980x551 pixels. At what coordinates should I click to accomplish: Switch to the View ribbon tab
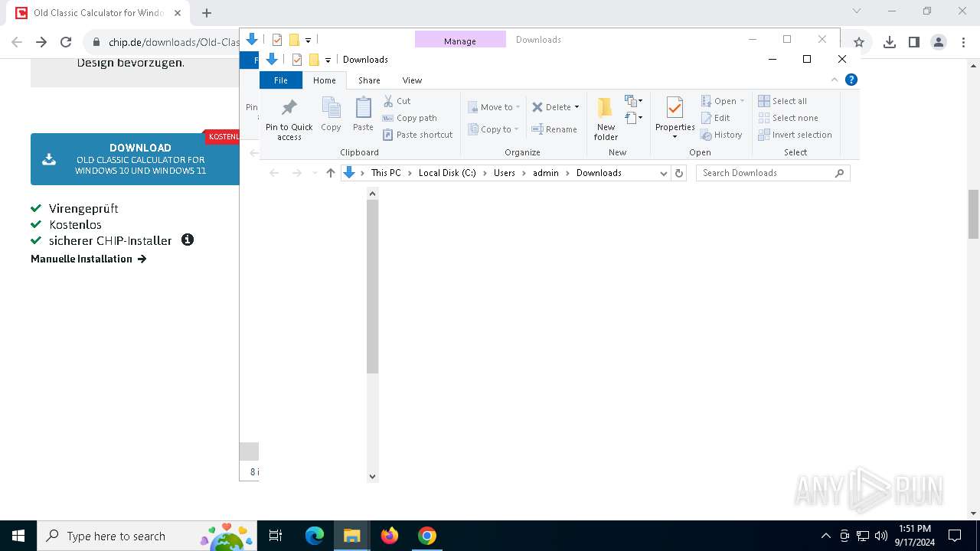pos(412,80)
